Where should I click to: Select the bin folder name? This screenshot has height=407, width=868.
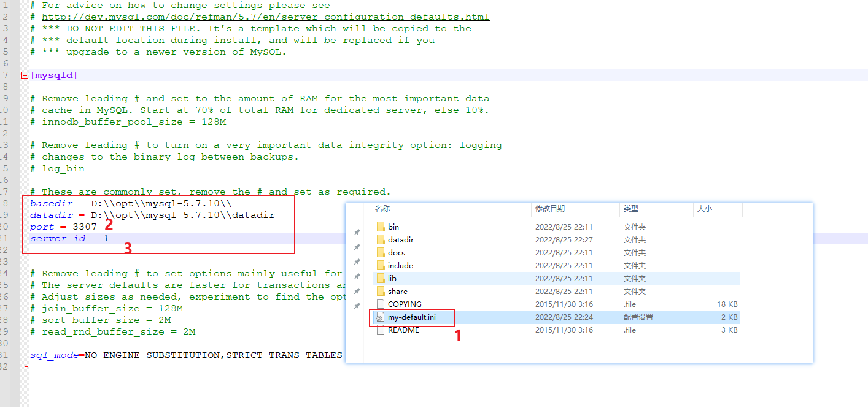[393, 227]
